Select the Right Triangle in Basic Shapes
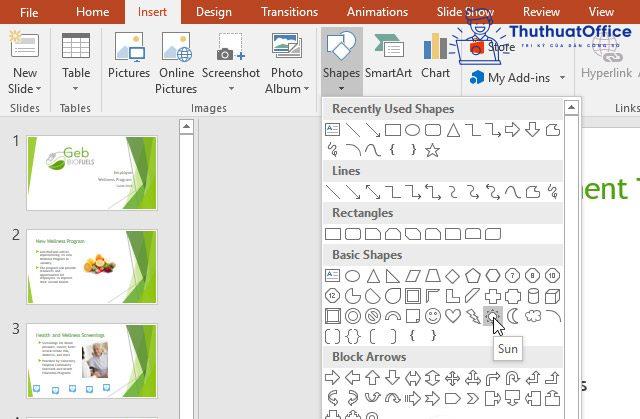Viewport: 640px width, 419px height. 392,276
